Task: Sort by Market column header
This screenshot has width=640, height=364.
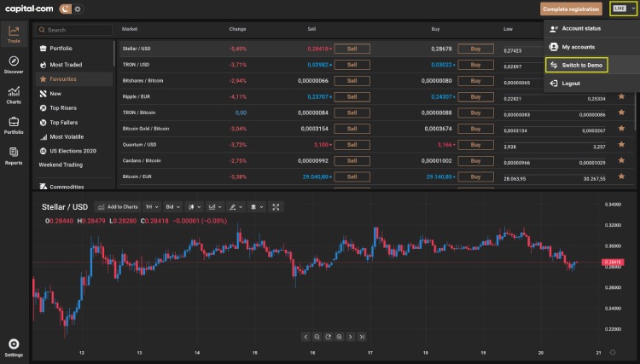Action: coord(130,29)
